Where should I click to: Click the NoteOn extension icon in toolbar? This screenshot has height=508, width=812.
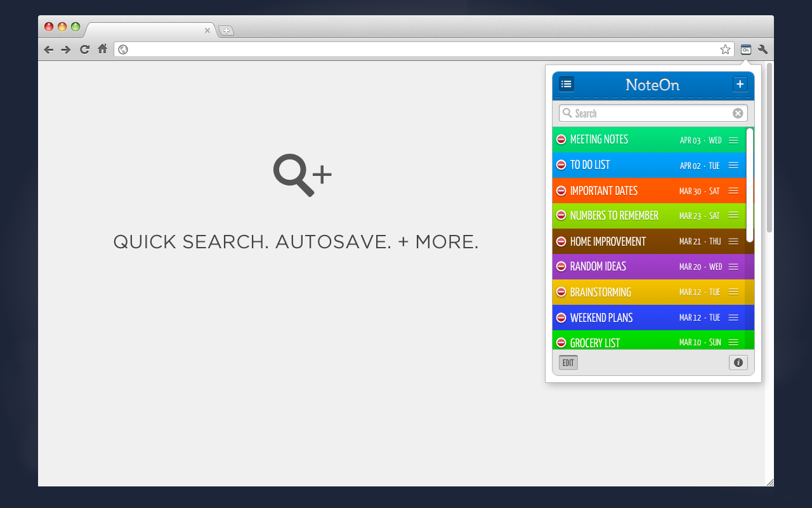point(746,50)
